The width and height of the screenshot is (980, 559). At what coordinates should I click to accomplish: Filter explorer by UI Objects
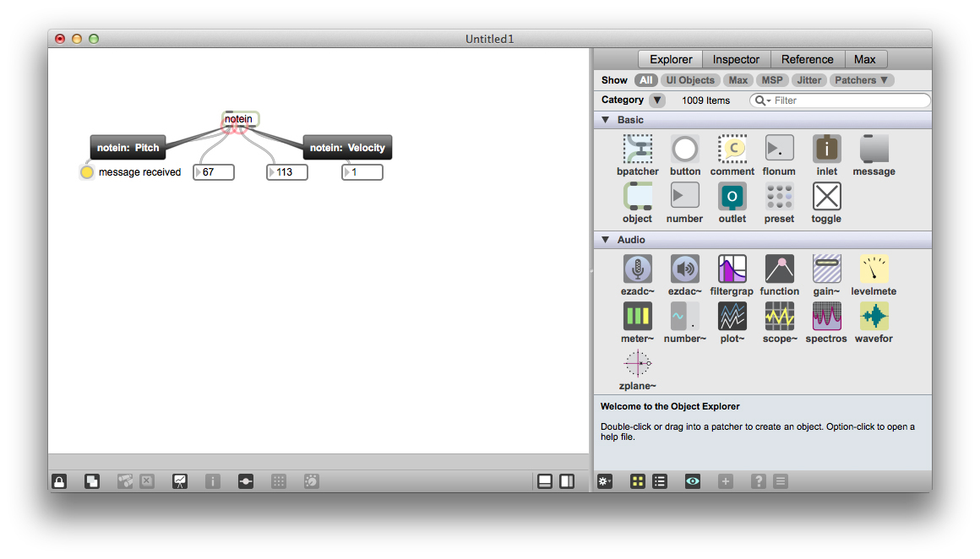(x=690, y=80)
